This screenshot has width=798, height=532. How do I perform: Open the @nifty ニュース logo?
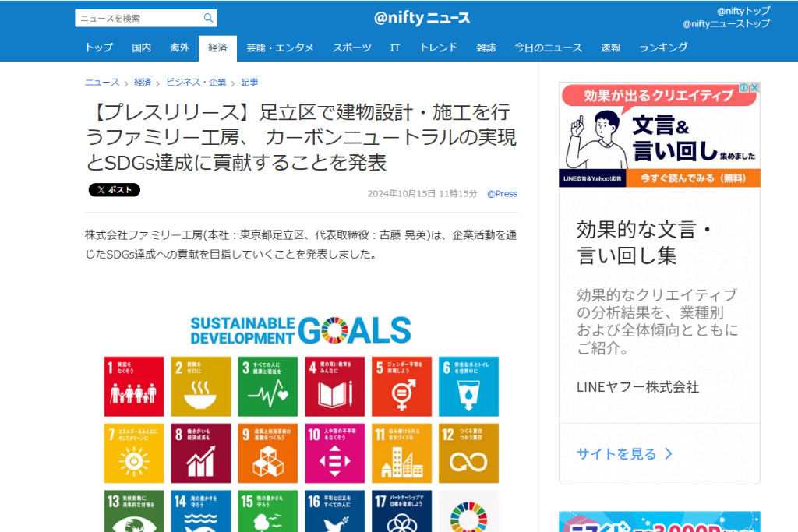coord(422,19)
